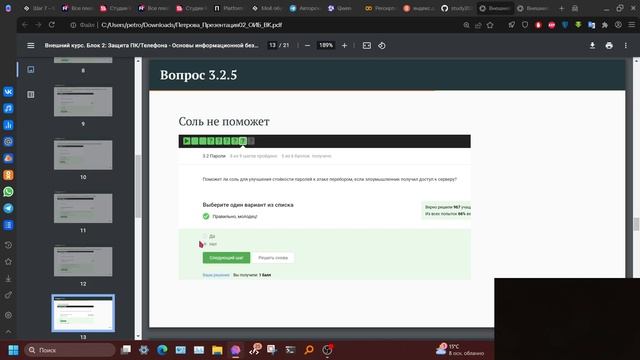Click the zoom magnifier in address bar

click(466, 25)
